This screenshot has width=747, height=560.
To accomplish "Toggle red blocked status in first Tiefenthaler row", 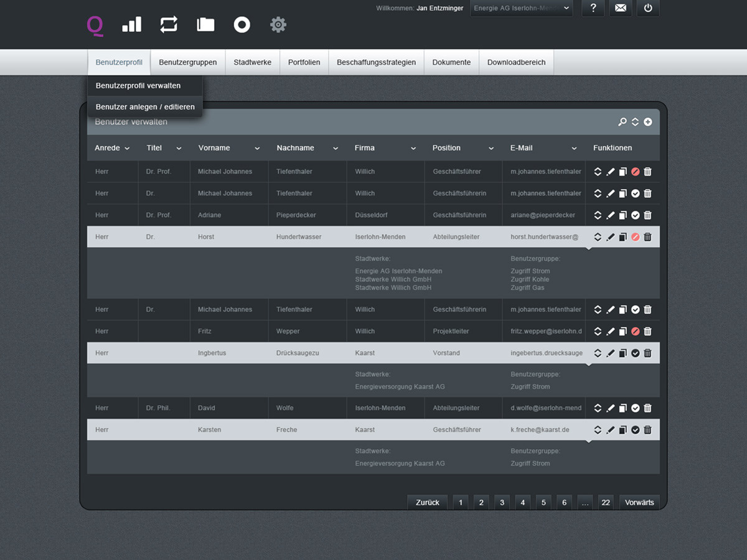I will [636, 172].
